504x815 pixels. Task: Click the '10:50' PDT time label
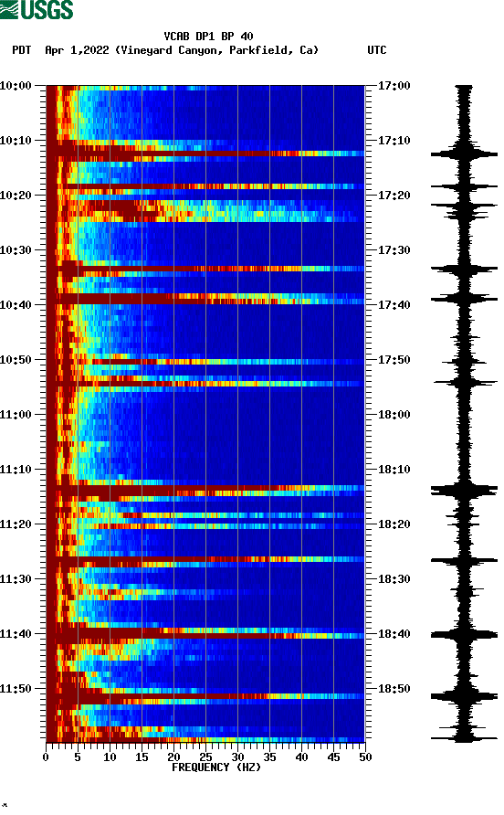(16, 360)
